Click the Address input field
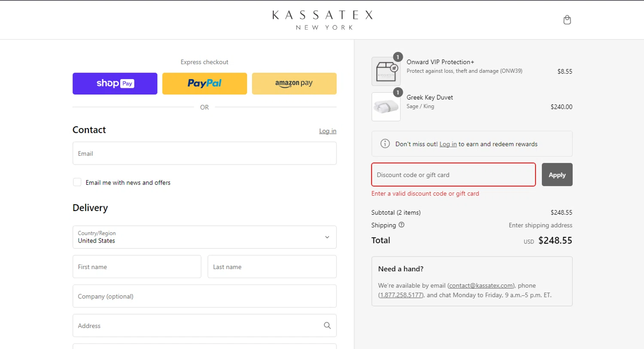The width and height of the screenshot is (644, 349). (x=204, y=325)
